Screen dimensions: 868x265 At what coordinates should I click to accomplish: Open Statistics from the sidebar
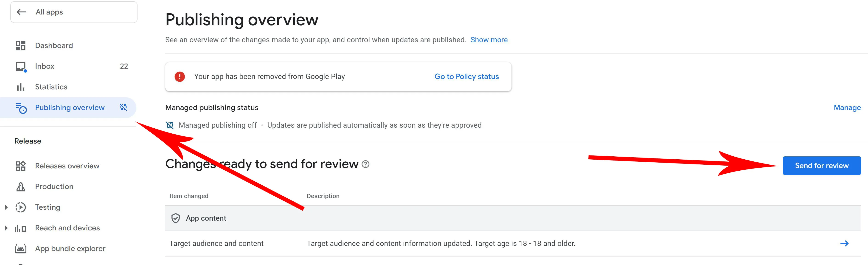point(51,87)
